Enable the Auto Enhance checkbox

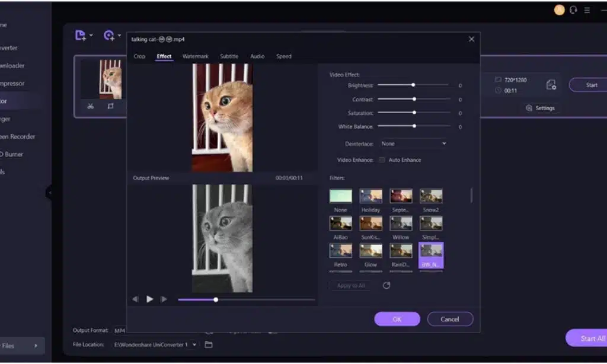click(x=382, y=159)
